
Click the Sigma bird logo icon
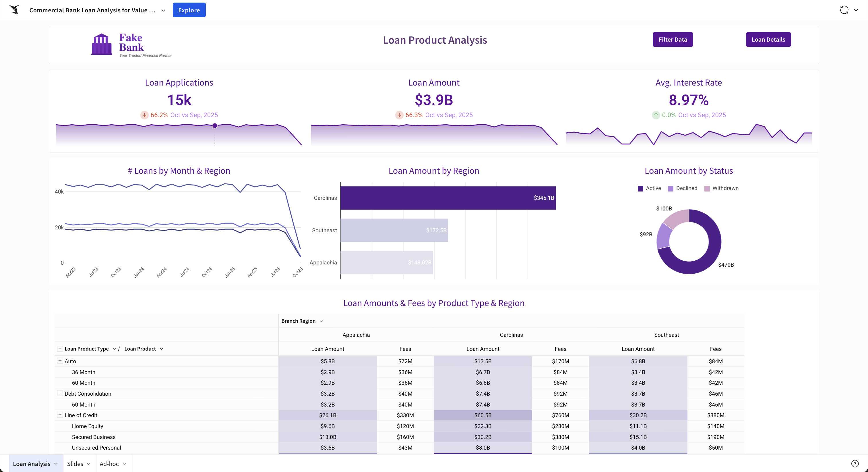coord(15,10)
